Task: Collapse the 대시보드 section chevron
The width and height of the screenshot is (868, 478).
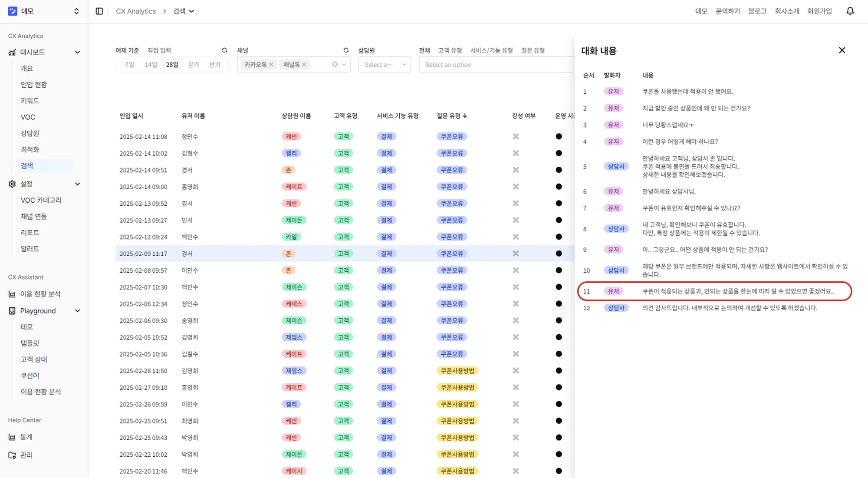Action: 78,52
